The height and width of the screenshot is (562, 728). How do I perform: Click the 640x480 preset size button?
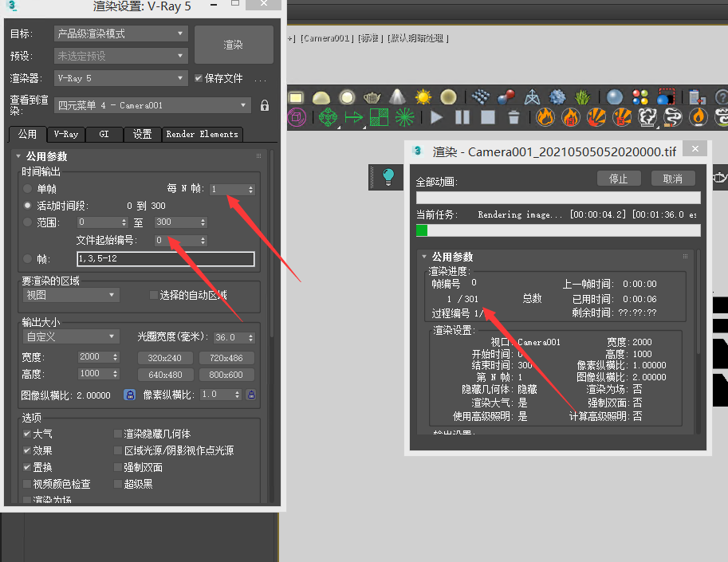tap(164, 374)
